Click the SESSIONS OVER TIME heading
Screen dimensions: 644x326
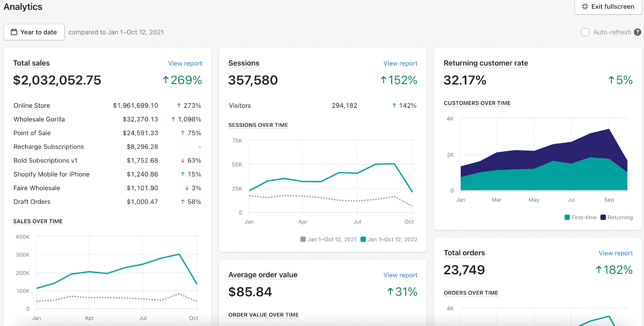[x=258, y=125]
